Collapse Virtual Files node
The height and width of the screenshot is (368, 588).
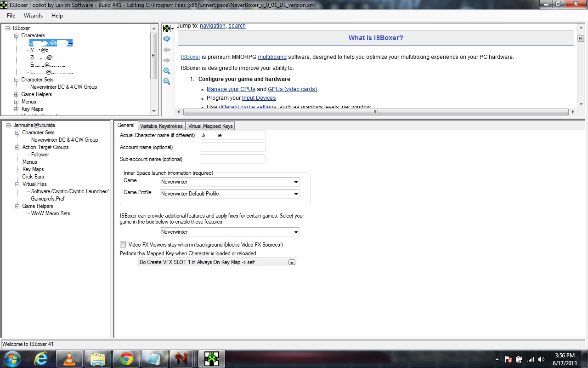click(17, 184)
